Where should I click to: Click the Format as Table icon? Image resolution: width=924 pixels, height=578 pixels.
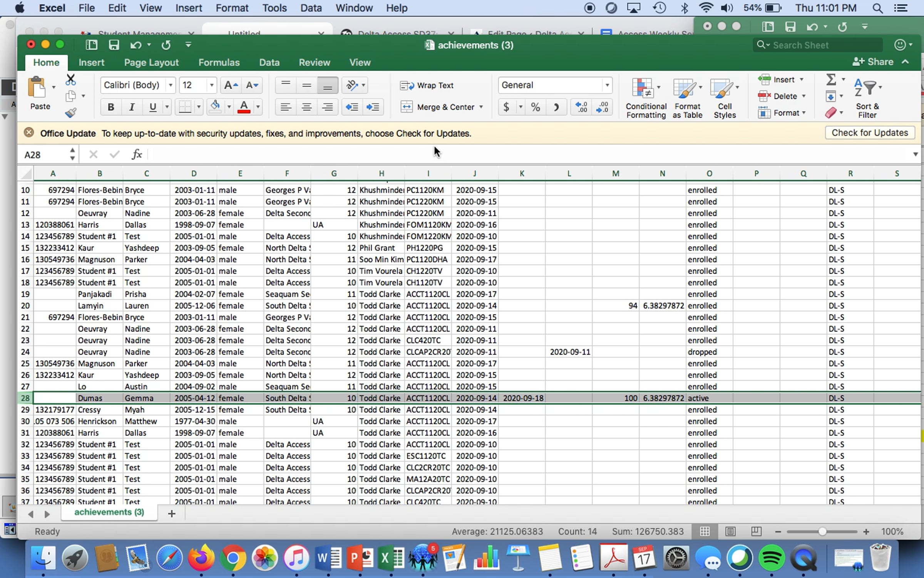687,98
